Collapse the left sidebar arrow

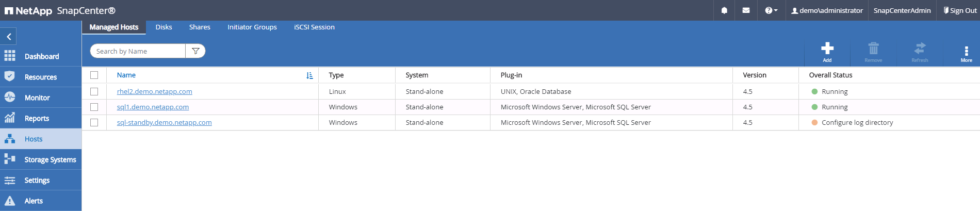(x=9, y=37)
